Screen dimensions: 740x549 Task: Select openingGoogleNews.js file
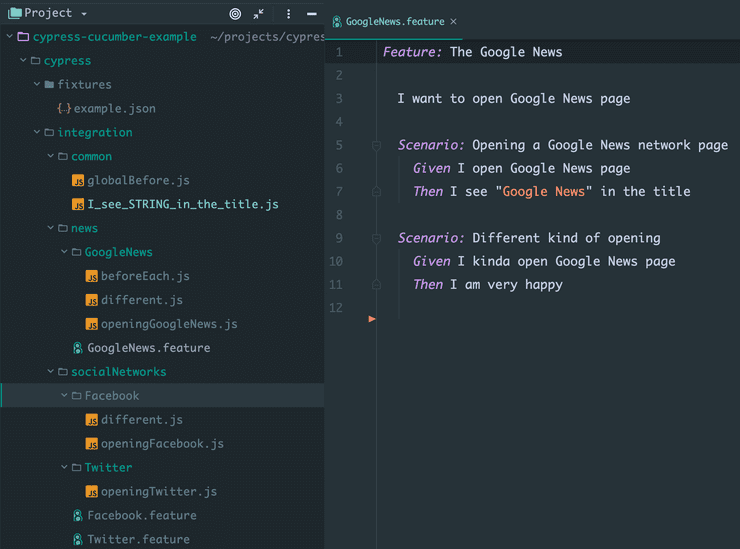[169, 324]
